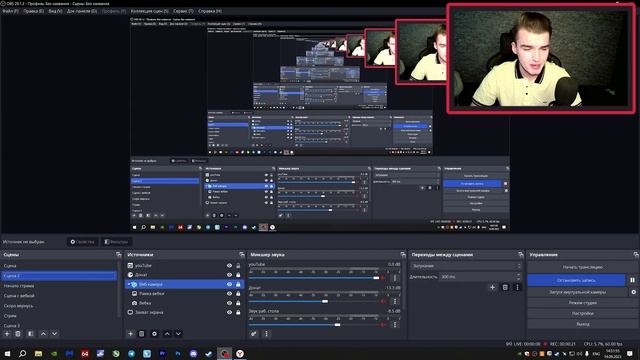Open the Правка menu
Image resolution: width=640 pixels, height=360 pixels.
pyautogui.click(x=33, y=11)
